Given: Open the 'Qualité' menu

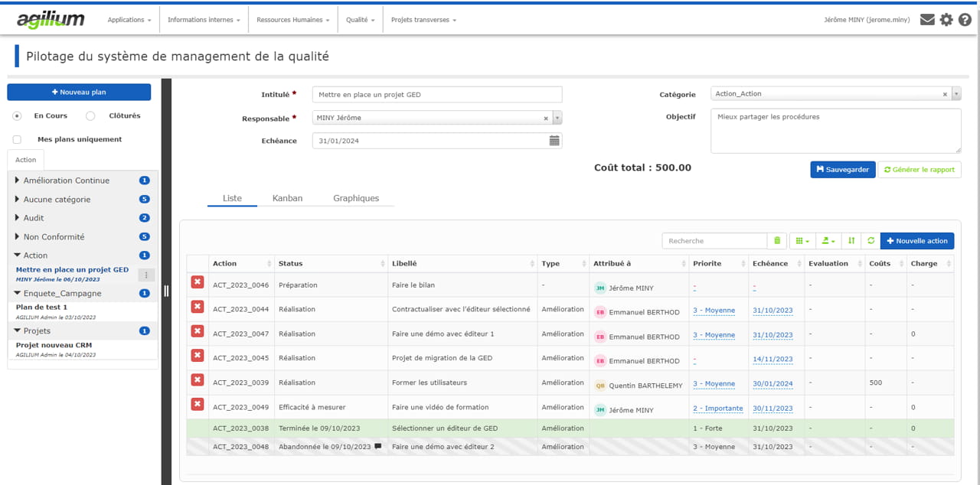Looking at the screenshot, I should [x=360, y=20].
